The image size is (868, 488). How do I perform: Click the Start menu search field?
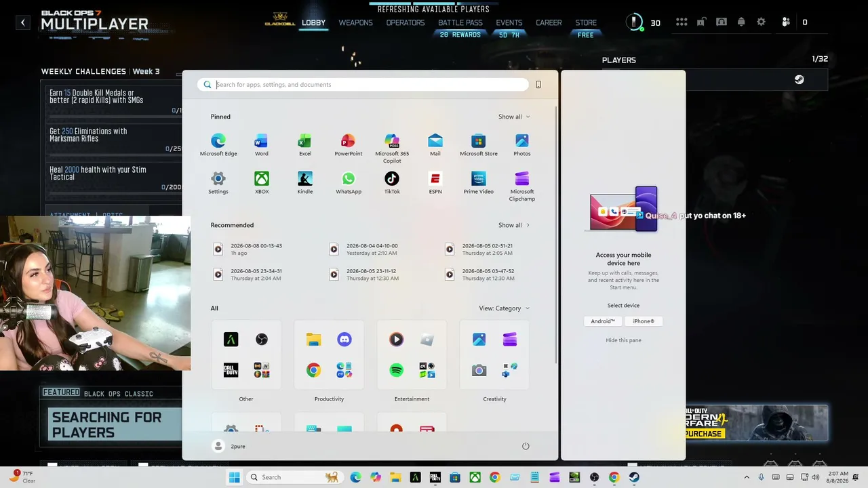(x=363, y=85)
